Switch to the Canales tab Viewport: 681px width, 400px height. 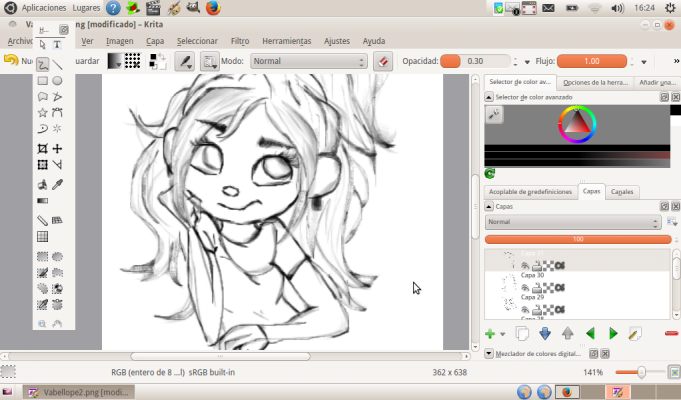pyautogui.click(x=622, y=192)
